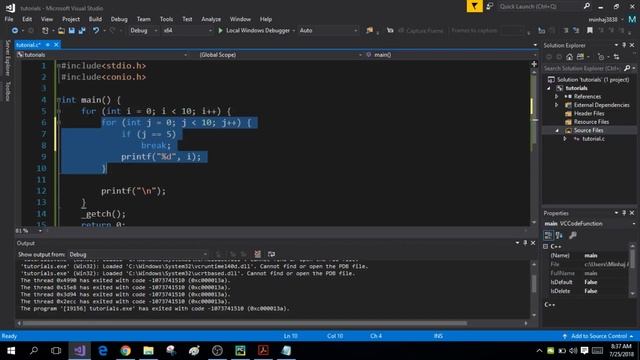Click the feedback icon next to notifications
Viewport: 640px width, 360px height.
coord(489,6)
